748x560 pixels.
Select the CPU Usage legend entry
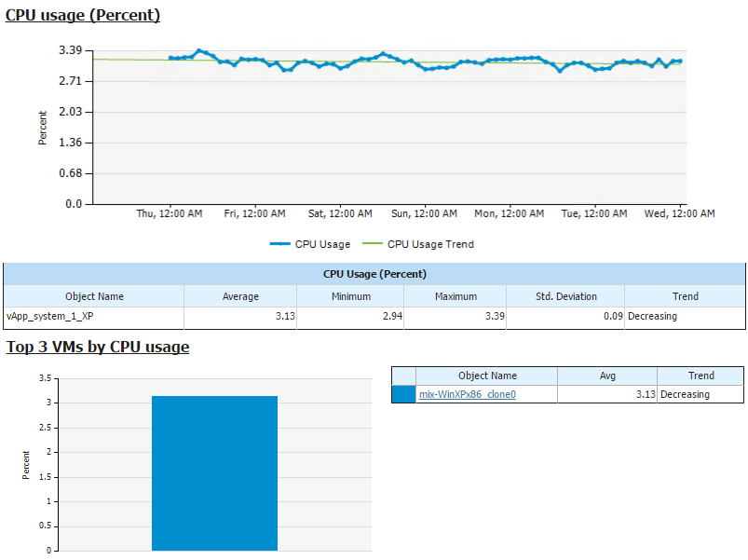point(310,244)
